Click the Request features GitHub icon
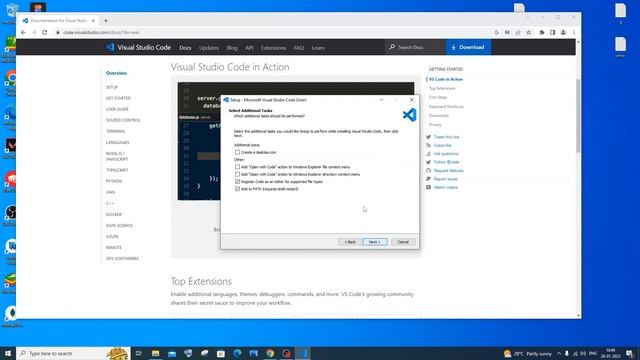 click(x=428, y=171)
